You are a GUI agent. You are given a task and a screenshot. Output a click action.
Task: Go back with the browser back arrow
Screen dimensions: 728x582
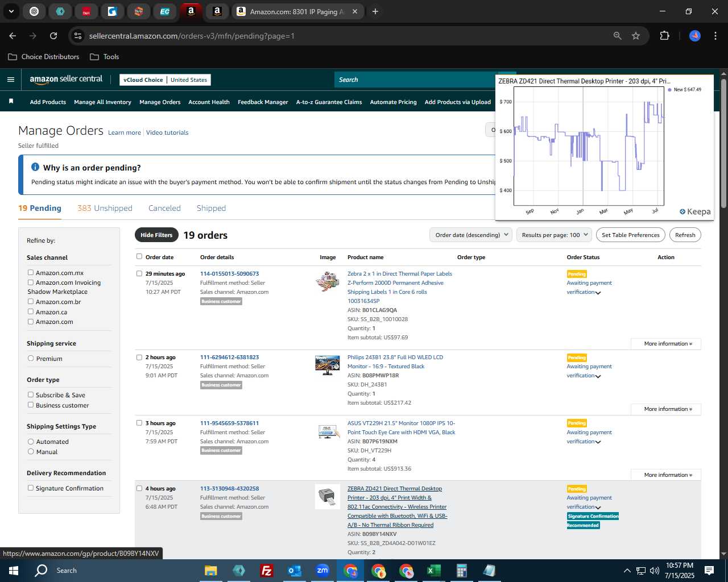tap(13, 36)
